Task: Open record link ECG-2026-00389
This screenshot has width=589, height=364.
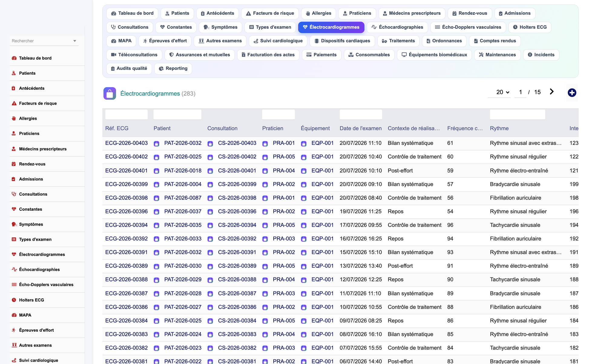Action: coord(127,266)
